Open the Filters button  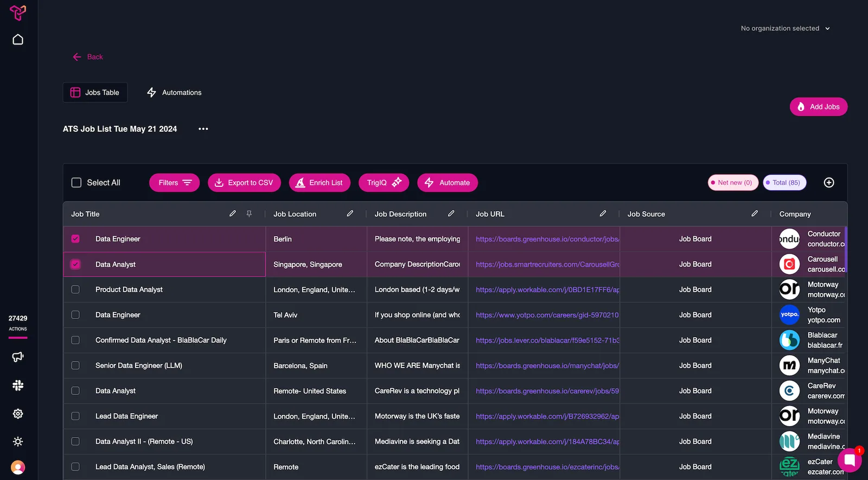tap(174, 183)
